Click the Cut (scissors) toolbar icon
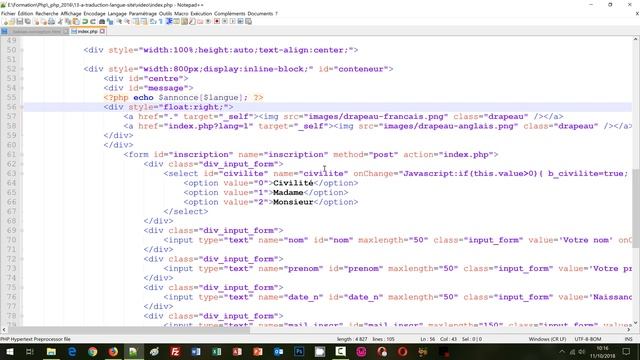The height and width of the screenshot is (360, 640). (60, 22)
